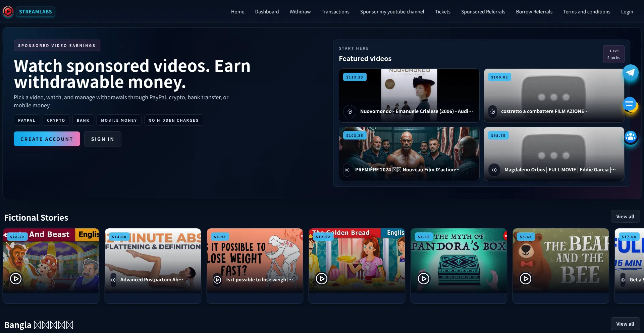The image size is (644, 333).
Task: Click the NO HIDDEN CHARGES tag
Action: [173, 120]
